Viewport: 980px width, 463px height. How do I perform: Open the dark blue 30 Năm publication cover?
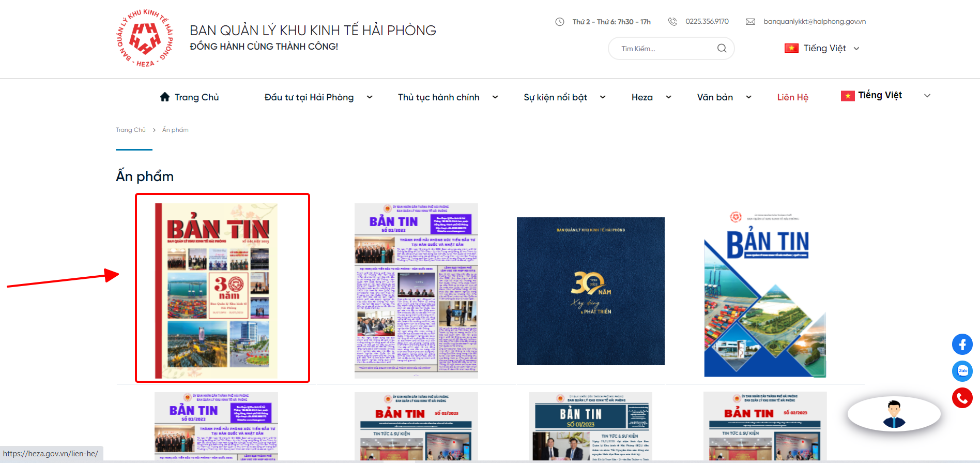click(x=590, y=291)
